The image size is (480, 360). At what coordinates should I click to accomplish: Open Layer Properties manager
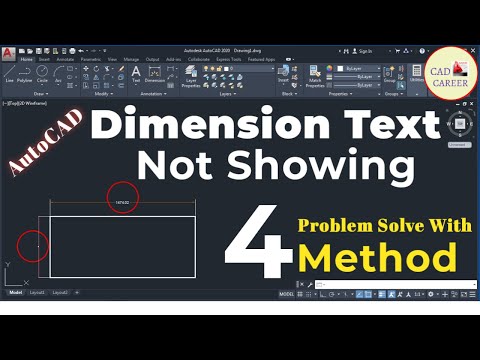pyautogui.click(x=191, y=77)
